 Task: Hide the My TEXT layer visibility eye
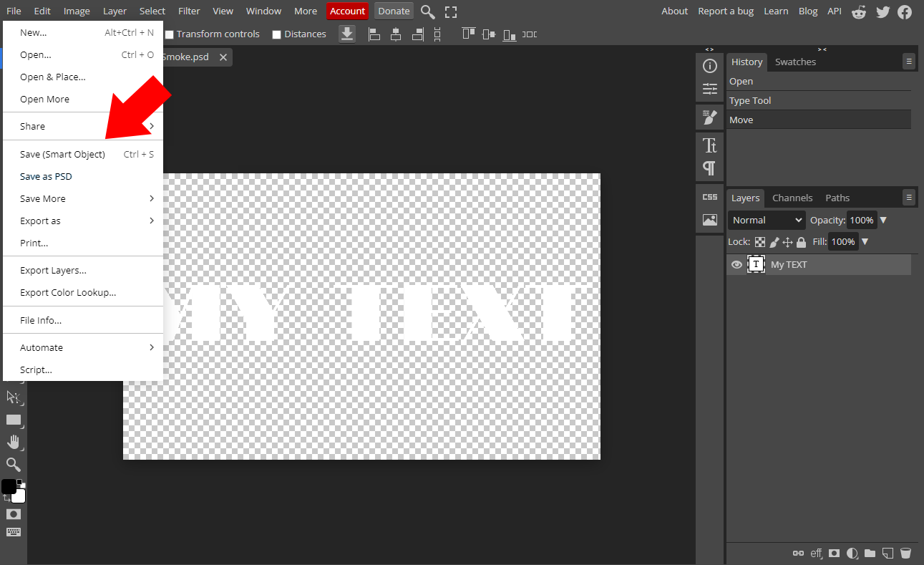736,264
